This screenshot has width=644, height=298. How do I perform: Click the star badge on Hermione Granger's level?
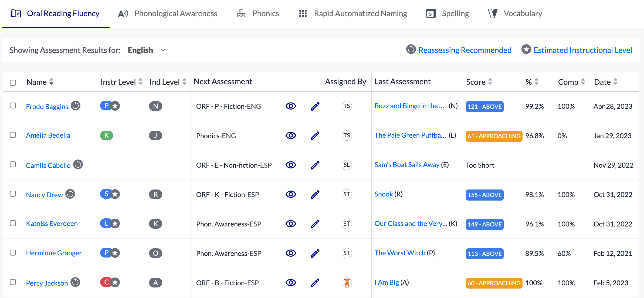pos(115,253)
